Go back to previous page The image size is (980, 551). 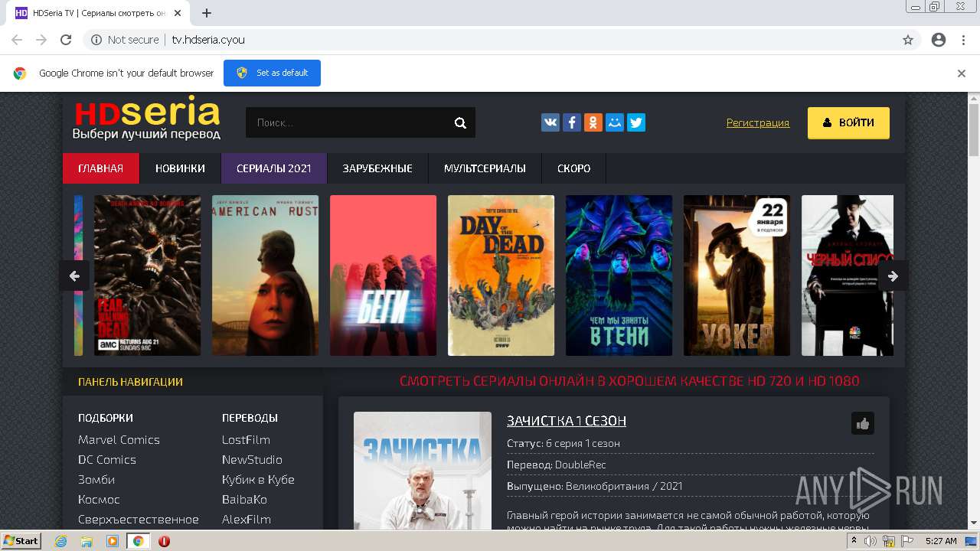tap(17, 40)
